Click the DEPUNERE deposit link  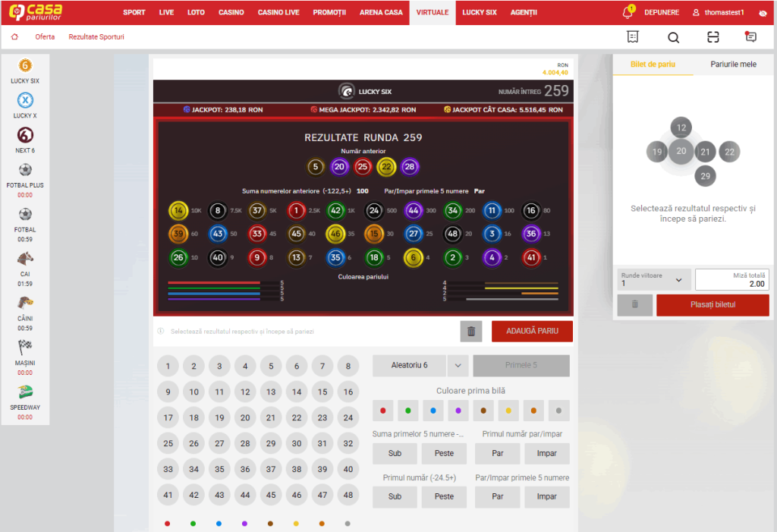tap(662, 12)
